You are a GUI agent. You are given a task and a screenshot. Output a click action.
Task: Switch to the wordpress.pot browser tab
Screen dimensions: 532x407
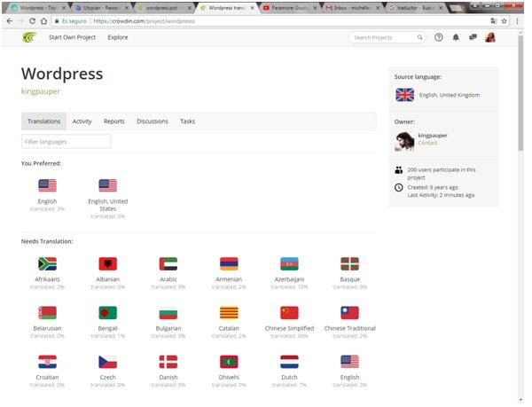[165, 7]
